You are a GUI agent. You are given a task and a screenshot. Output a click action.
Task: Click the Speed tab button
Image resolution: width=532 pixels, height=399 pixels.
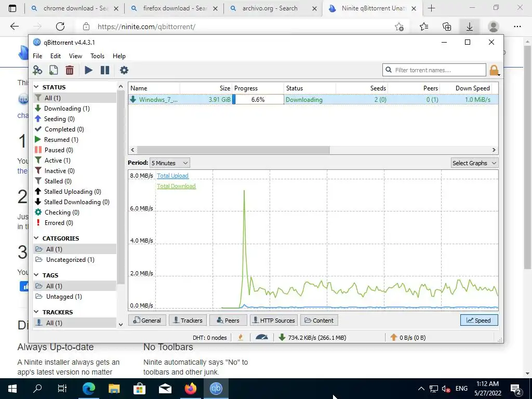pyautogui.click(x=479, y=320)
